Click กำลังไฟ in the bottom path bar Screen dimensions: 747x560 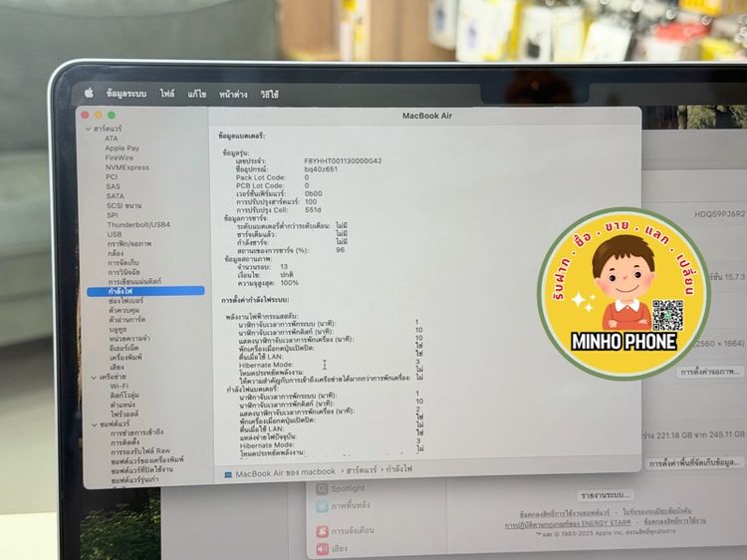(x=398, y=469)
